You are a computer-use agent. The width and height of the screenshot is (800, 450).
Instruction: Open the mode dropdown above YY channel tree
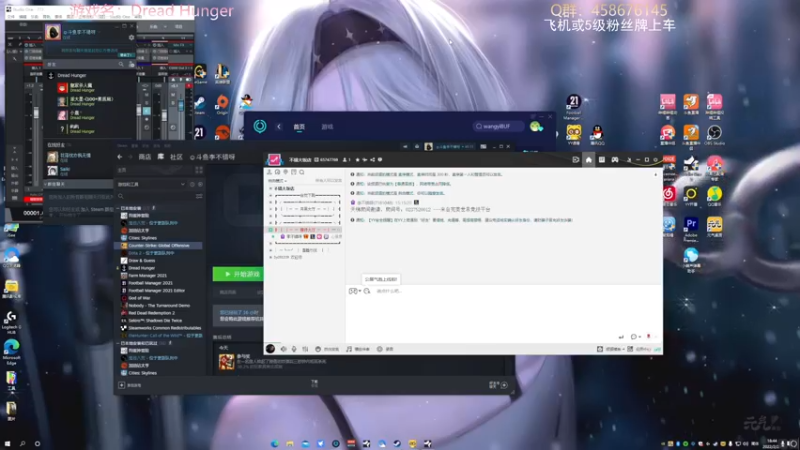point(278,181)
